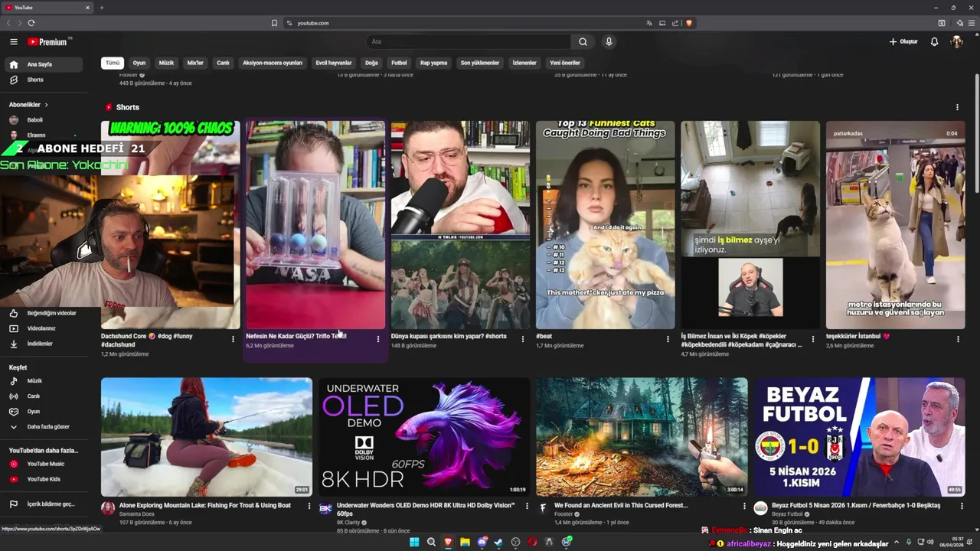Open Beğendiğim videolar playlist

43,313
